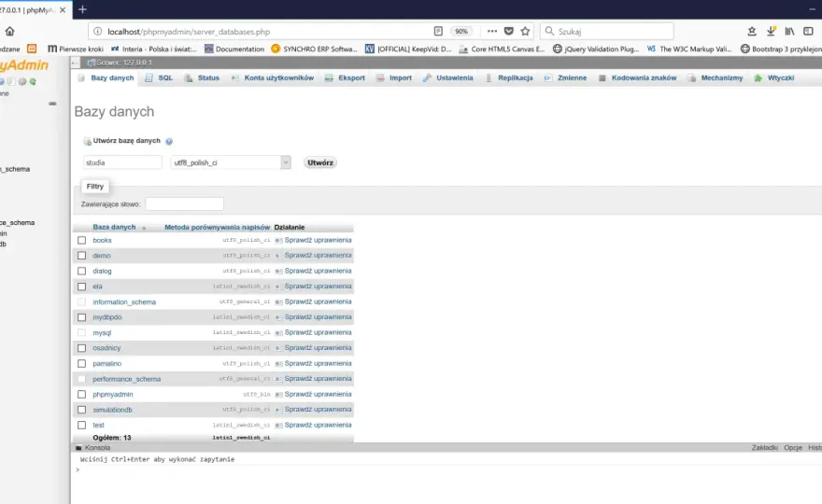The height and width of the screenshot is (504, 822).
Task: Open The W3C Markup Validation bookmark
Action: click(689, 49)
